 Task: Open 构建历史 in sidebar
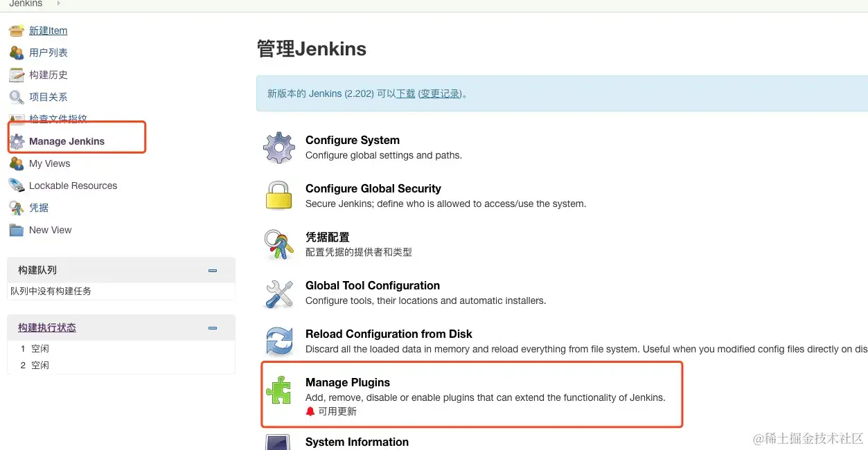click(48, 75)
